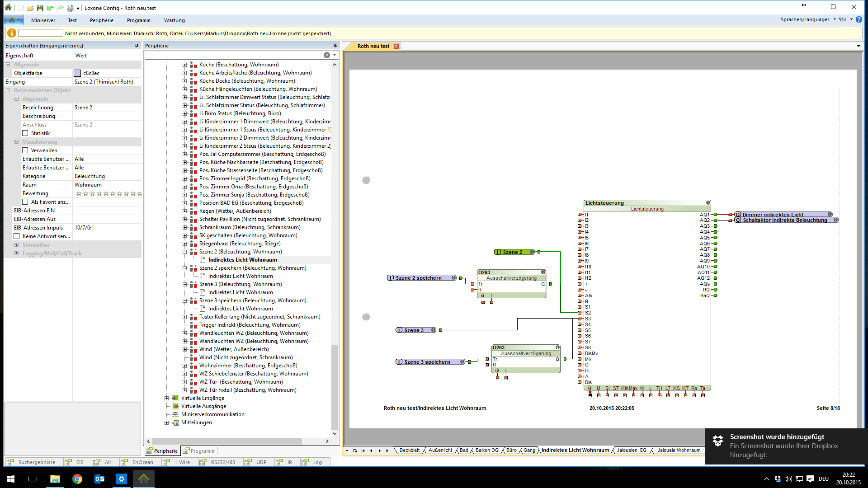The height and width of the screenshot is (488, 868).
Task: Clear the Peripherie search field icon
Action: (x=326, y=55)
